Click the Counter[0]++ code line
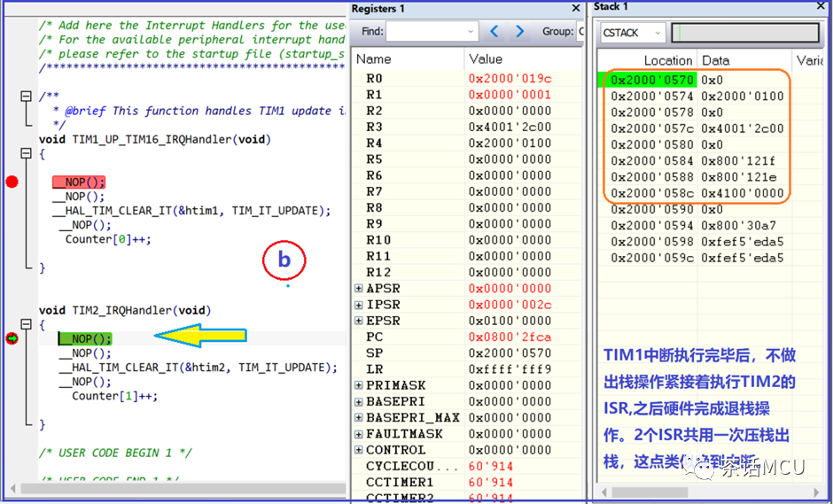 [x=108, y=239]
